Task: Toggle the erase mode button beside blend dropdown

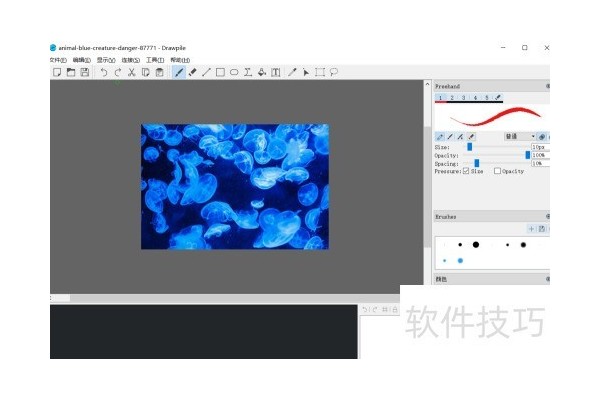Action: pyautogui.click(x=542, y=137)
